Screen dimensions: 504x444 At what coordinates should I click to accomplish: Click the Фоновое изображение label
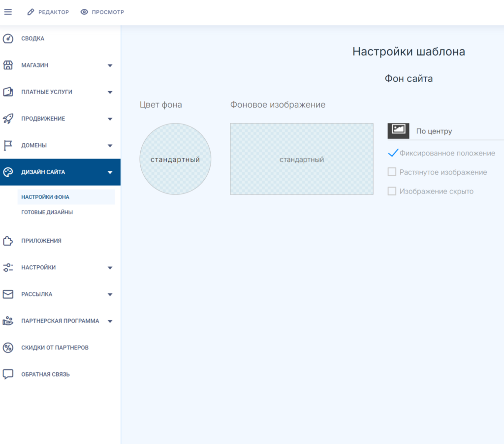coord(278,104)
